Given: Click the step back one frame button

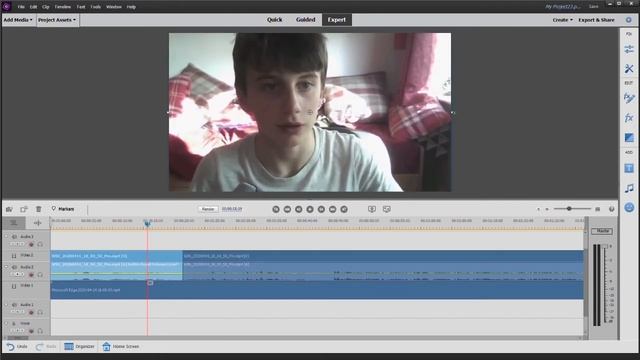Looking at the screenshot, I should click(299, 209).
